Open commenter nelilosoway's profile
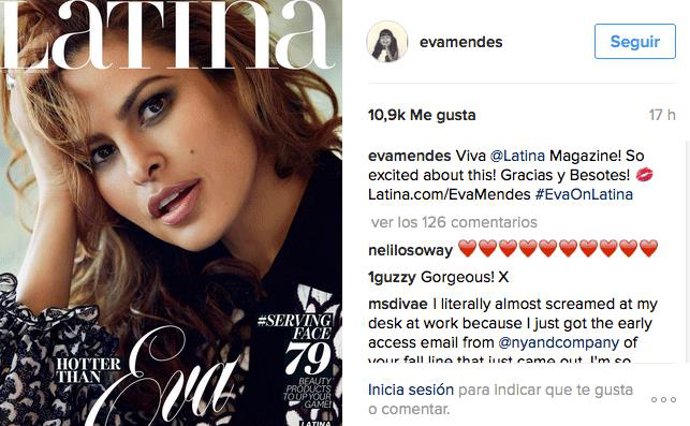 coord(410,250)
